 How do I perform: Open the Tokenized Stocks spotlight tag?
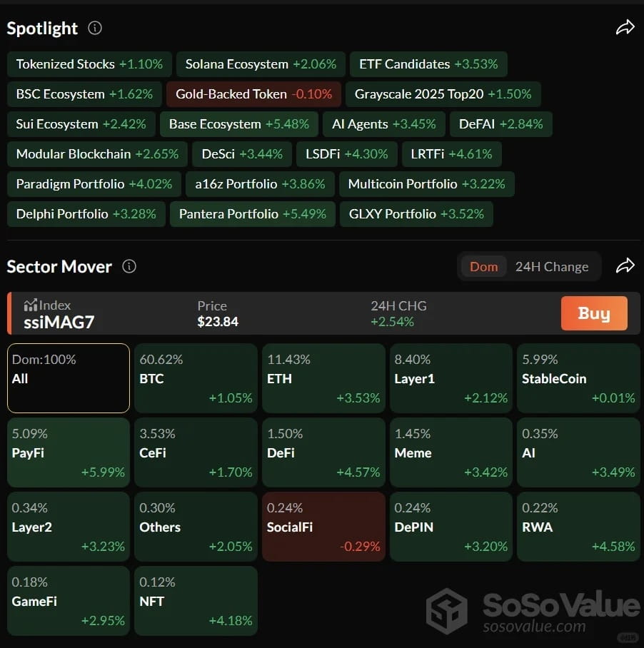[x=89, y=64]
